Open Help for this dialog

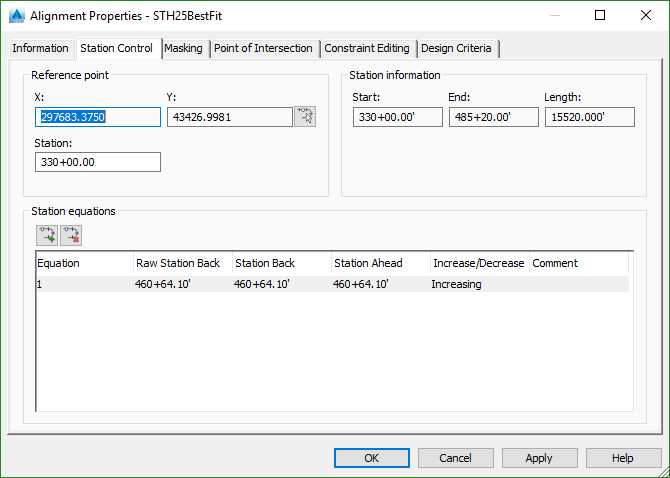pyautogui.click(x=623, y=458)
